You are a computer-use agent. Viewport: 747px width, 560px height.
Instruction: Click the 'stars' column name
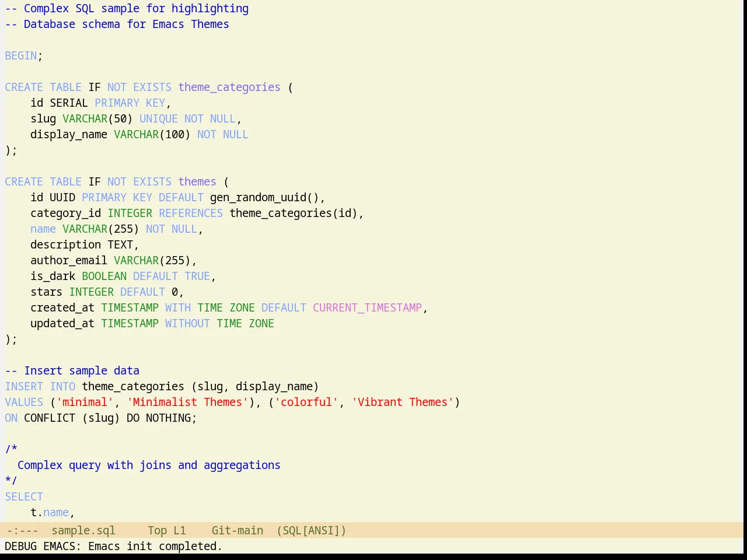click(47, 292)
